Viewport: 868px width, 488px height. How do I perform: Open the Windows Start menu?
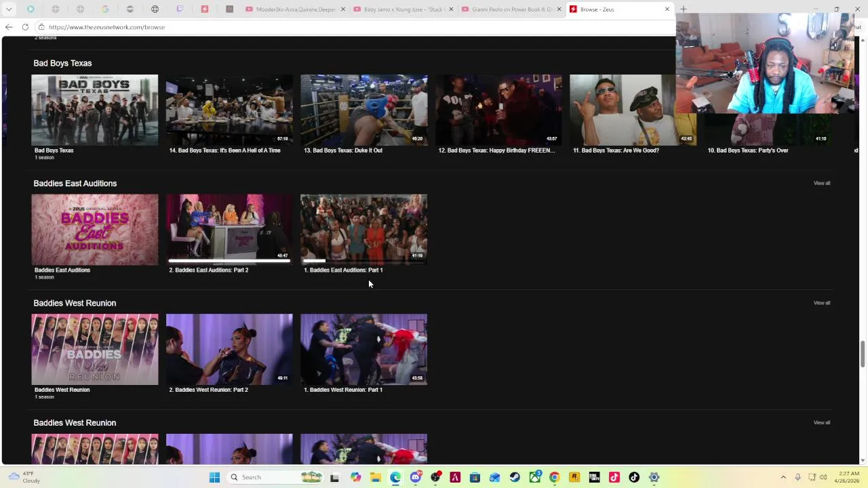(214, 477)
